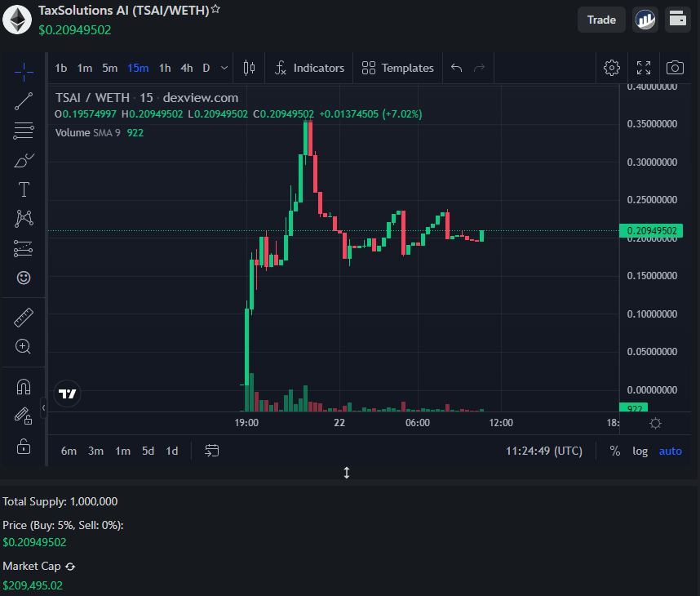Viewport: 700px width, 596px height.
Task: Click the TSAI / WETH symbol legend
Action: 147,98
